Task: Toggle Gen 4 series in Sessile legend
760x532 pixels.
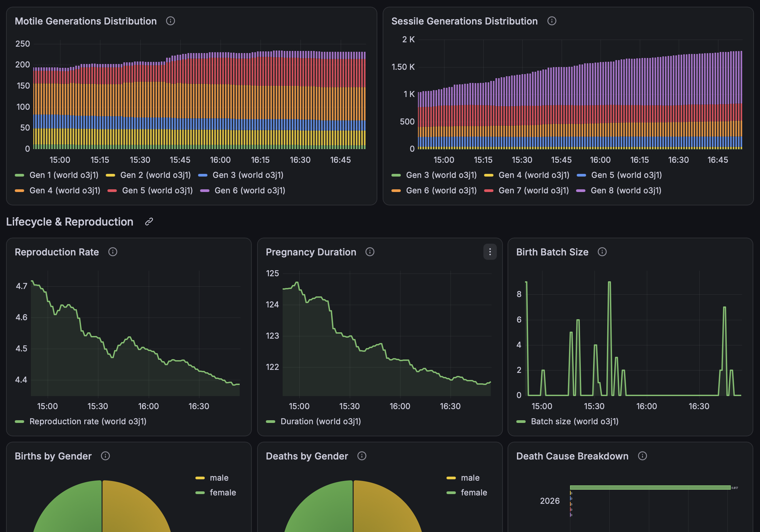Action: (534, 175)
